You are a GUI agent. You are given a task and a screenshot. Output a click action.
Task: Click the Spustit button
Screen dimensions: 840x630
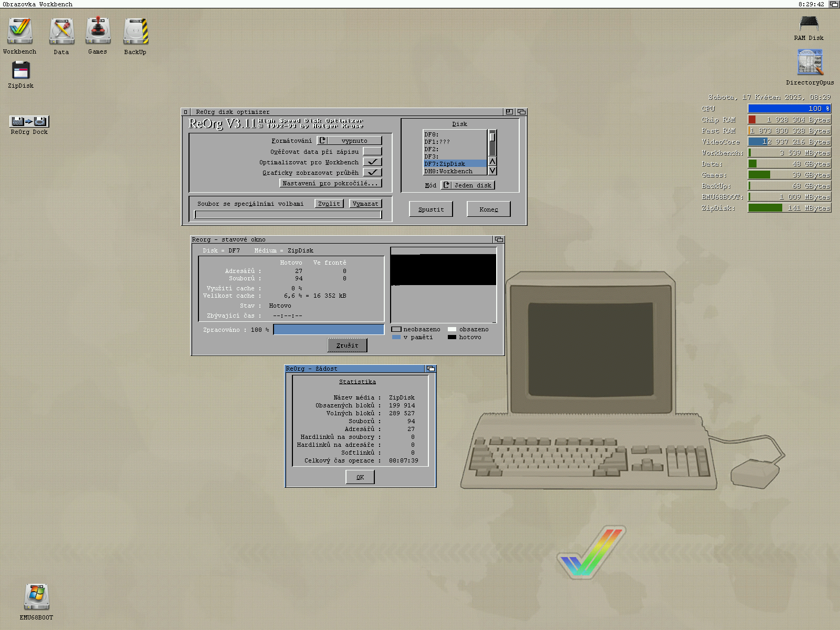pos(430,209)
